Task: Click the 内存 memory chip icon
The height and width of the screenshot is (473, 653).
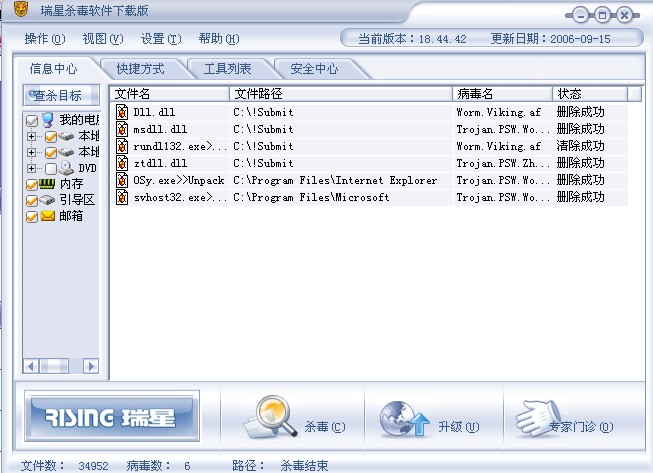Action: coord(47,184)
